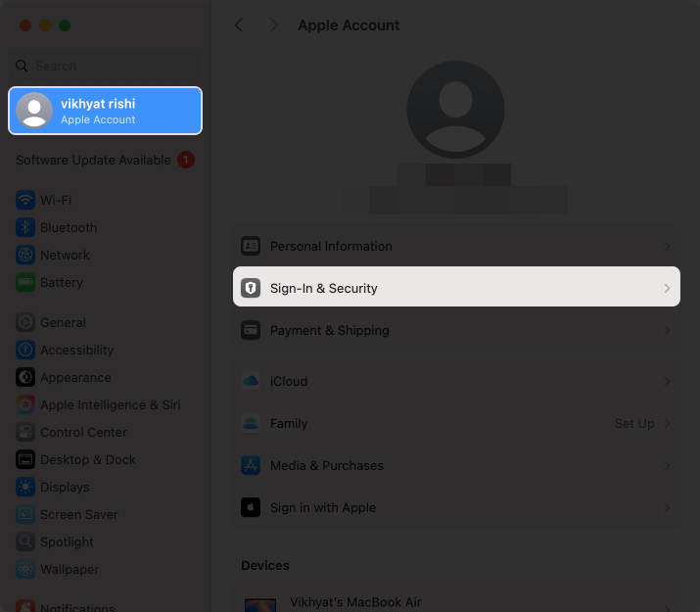Select Accessibility label in sidebar
700x612 pixels.
coord(76,350)
